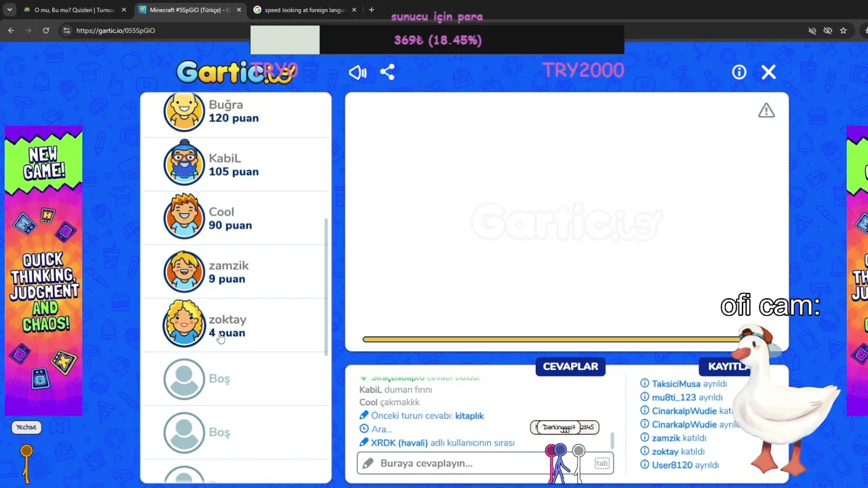Viewport: 868px width, 488px height.
Task: Click Cool's '90 puan' score
Action: [230, 225]
